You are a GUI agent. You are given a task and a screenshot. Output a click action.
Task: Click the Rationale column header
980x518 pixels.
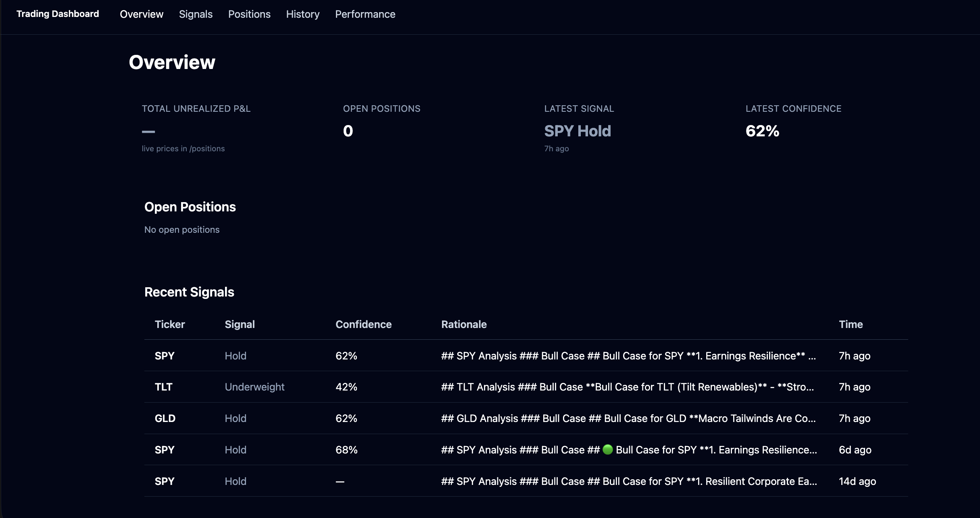[x=464, y=324]
